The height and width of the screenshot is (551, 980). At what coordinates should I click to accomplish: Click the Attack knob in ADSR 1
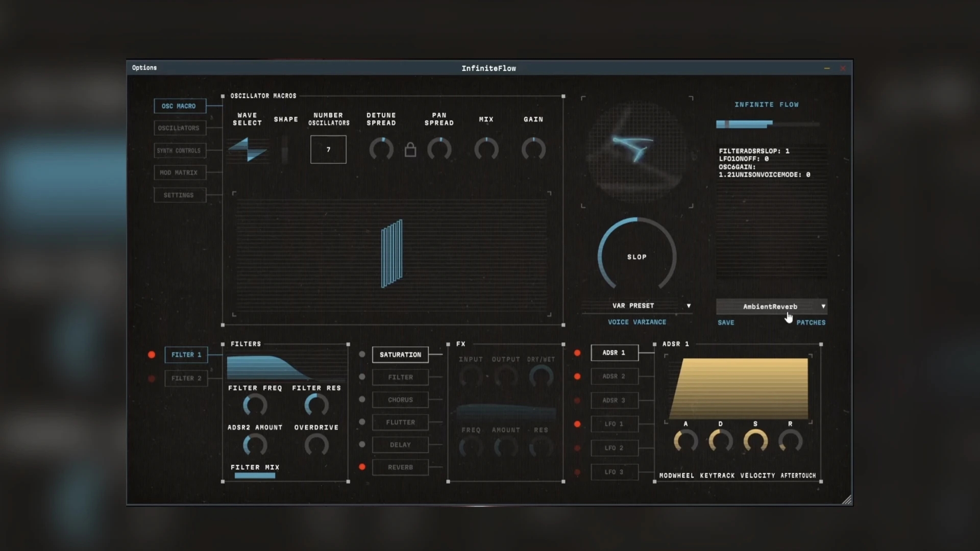[x=685, y=440]
